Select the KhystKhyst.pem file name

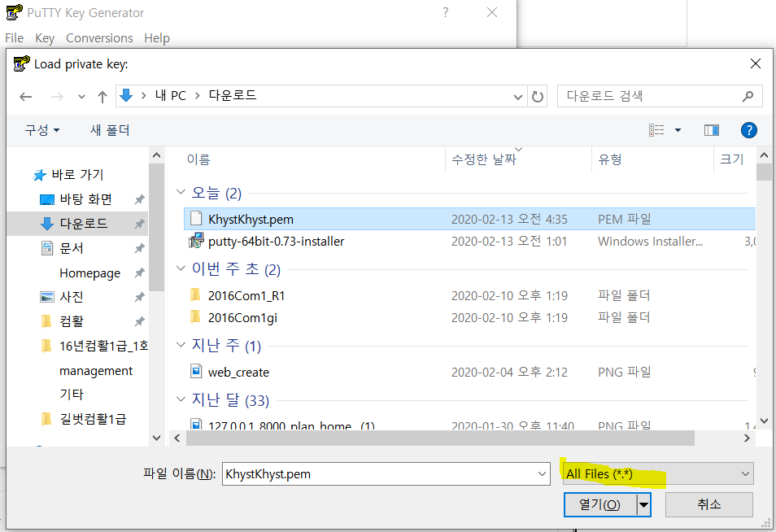251,220
